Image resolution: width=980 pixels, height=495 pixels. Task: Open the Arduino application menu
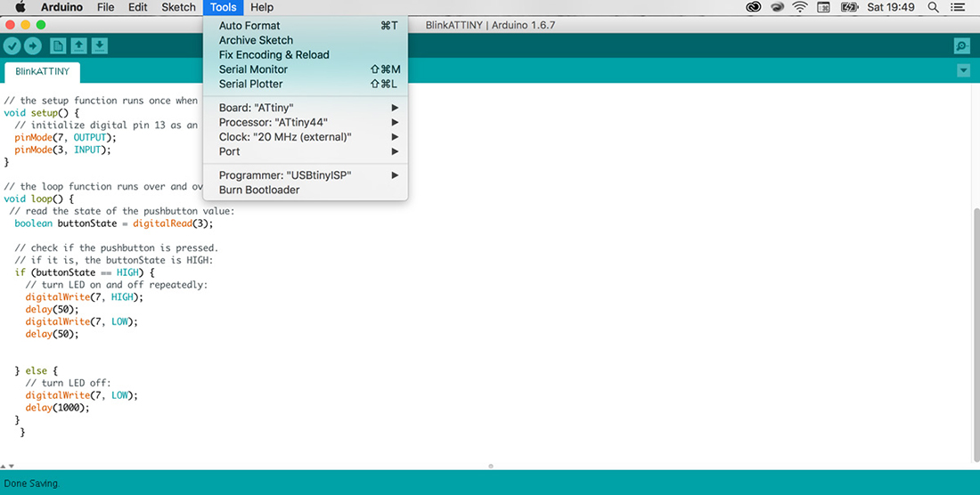coord(61,7)
